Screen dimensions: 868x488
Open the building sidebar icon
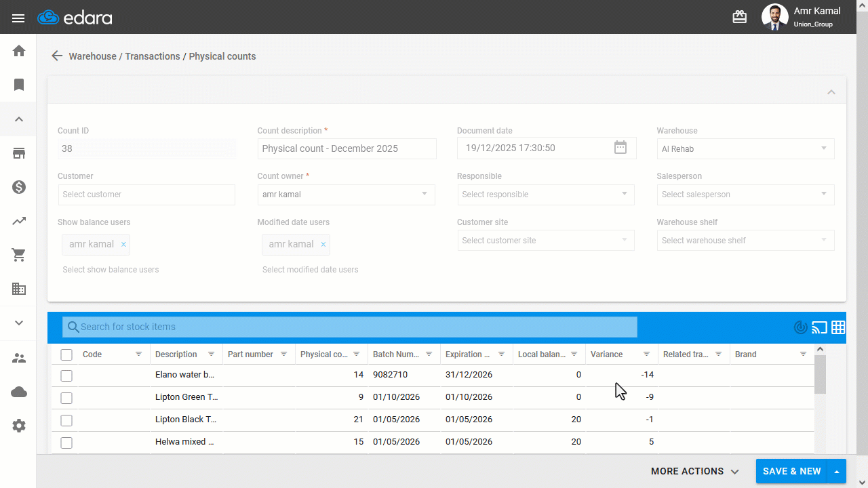click(19, 289)
